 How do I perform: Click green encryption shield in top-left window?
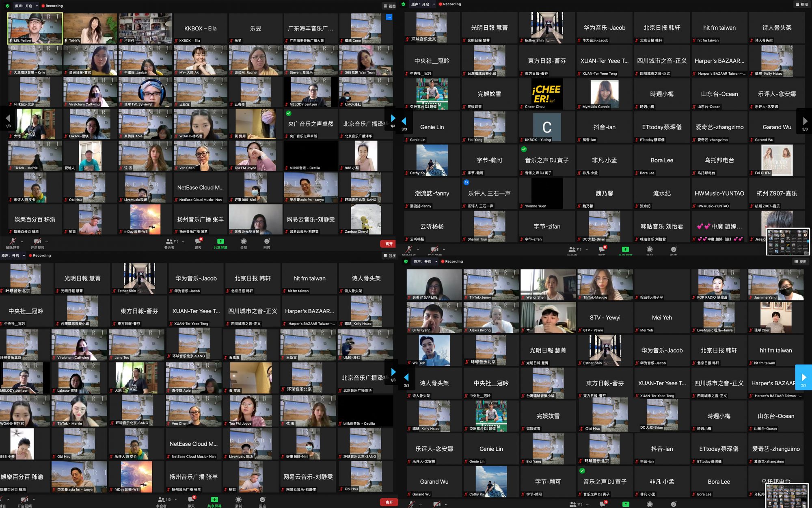click(x=7, y=6)
